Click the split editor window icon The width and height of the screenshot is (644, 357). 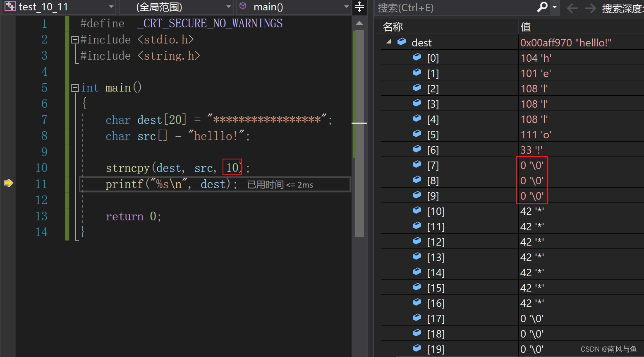click(x=359, y=7)
